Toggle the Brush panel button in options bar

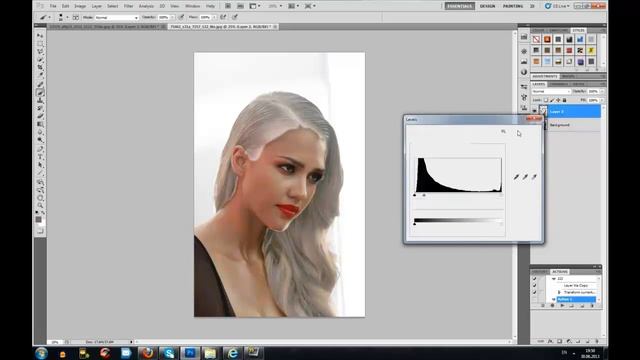tap(76, 17)
